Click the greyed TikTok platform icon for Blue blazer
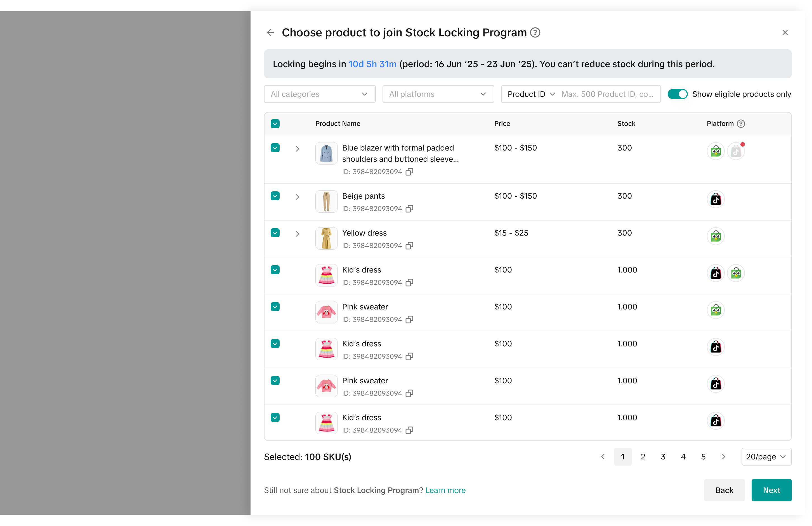This screenshot has height=526, width=812. point(736,151)
